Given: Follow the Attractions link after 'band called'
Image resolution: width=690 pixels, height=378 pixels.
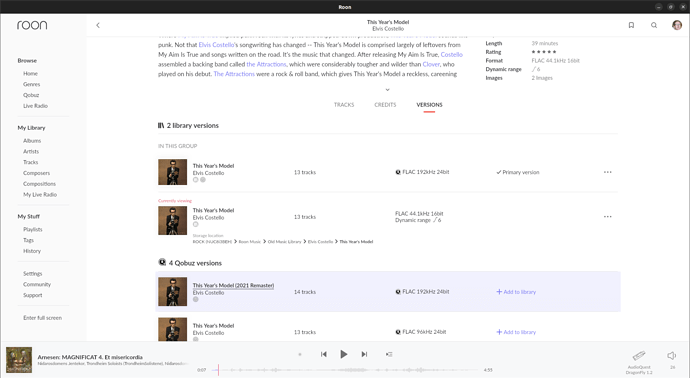Looking at the screenshot, I should 266,64.
